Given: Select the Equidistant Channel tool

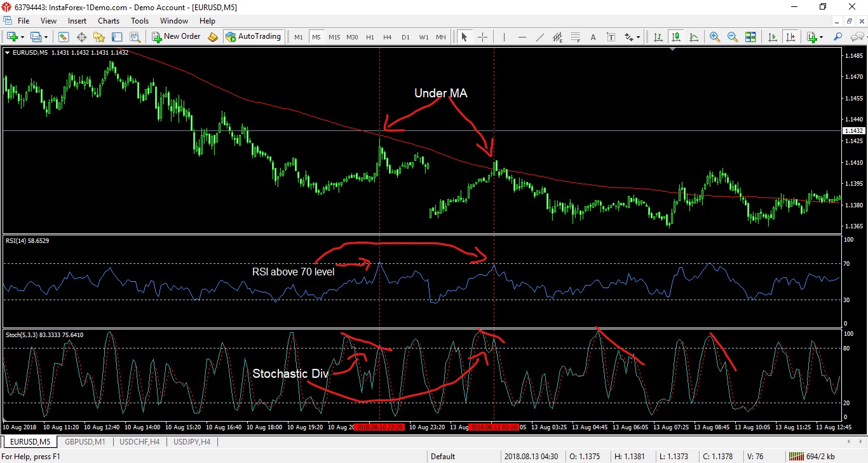Looking at the screenshot, I should (558, 37).
